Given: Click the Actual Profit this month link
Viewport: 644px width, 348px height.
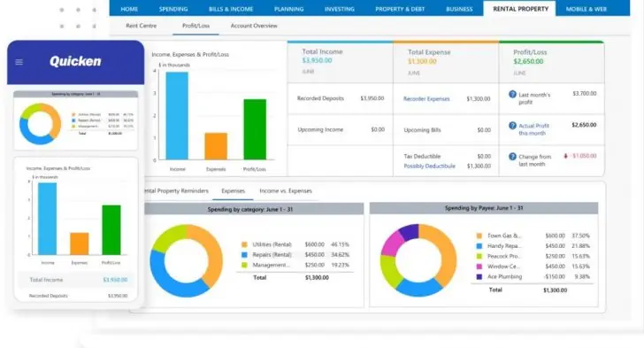Looking at the screenshot, I should [533, 129].
